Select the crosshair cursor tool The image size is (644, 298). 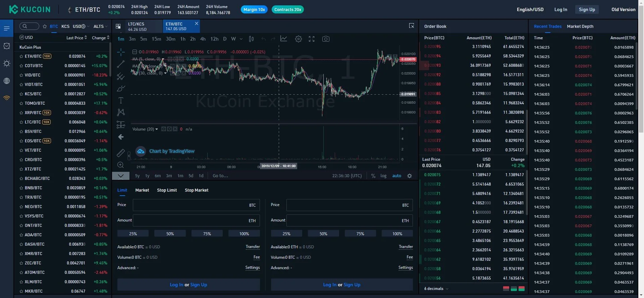point(121,52)
